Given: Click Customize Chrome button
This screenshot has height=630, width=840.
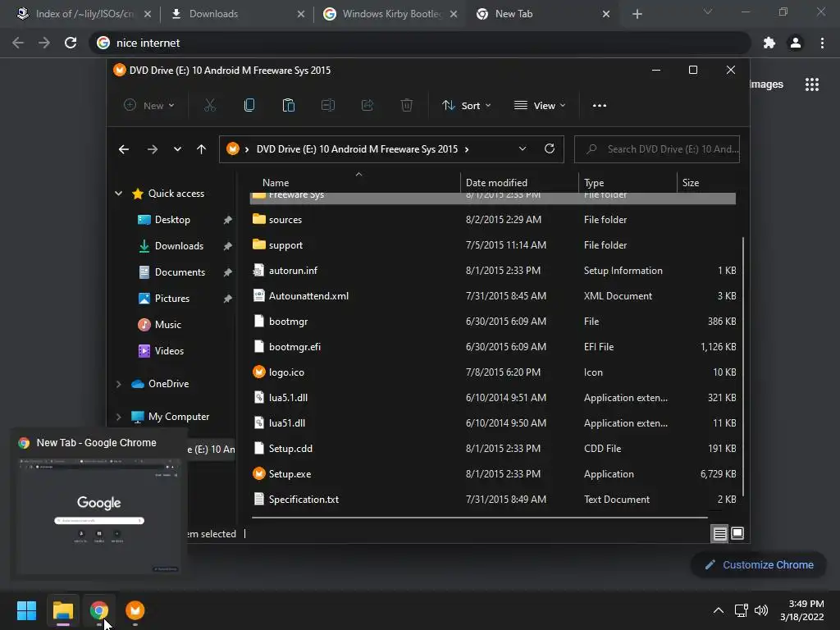Looking at the screenshot, I should tap(759, 564).
